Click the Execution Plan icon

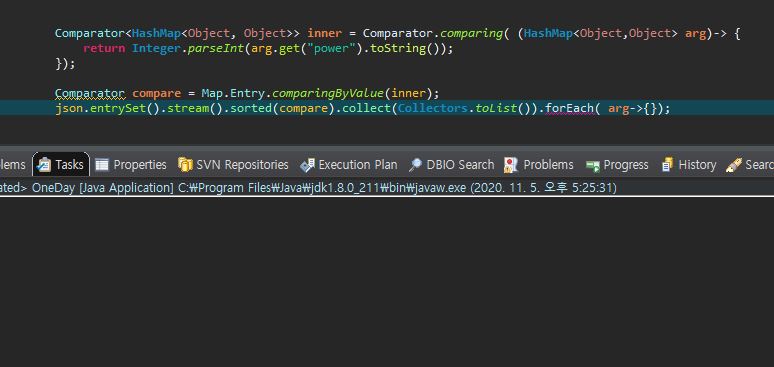[x=307, y=164]
